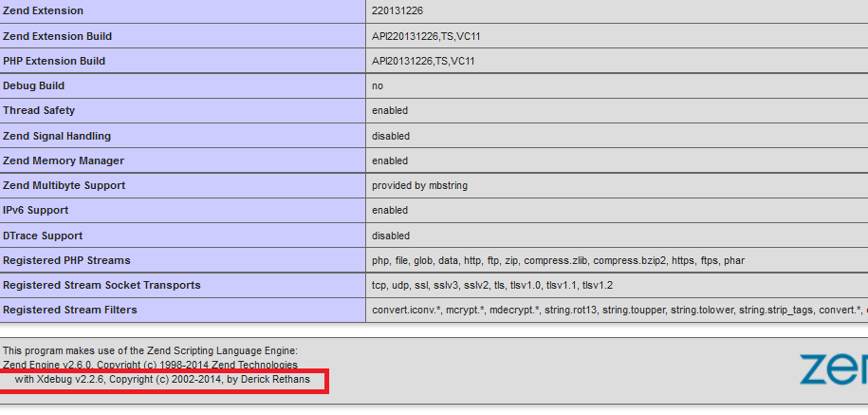This screenshot has height=415, width=868.
Task: Click the 'Registered PHP Streams' label
Action: [x=66, y=260]
